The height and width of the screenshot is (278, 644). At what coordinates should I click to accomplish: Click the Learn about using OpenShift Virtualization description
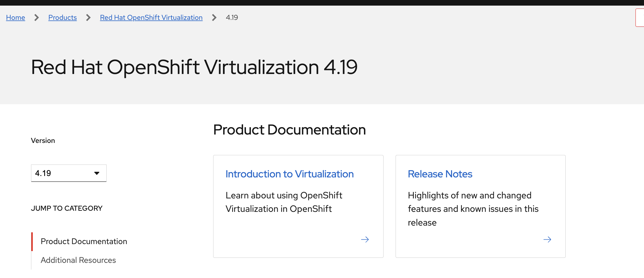284,202
